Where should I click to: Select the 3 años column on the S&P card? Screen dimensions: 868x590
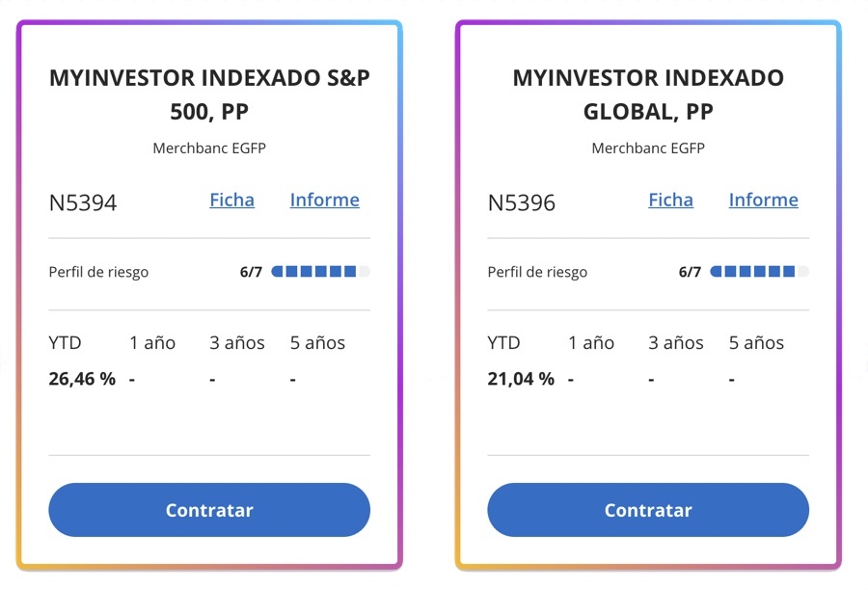coord(236,342)
